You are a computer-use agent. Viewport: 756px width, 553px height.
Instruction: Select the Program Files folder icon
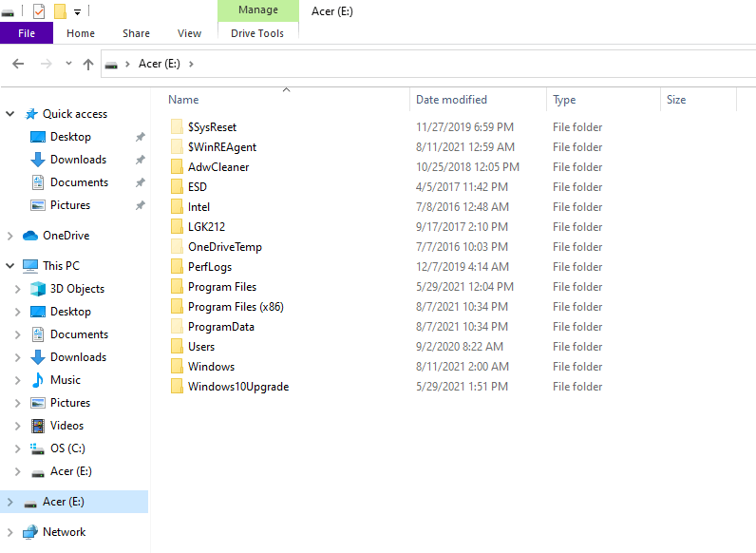[x=177, y=286]
